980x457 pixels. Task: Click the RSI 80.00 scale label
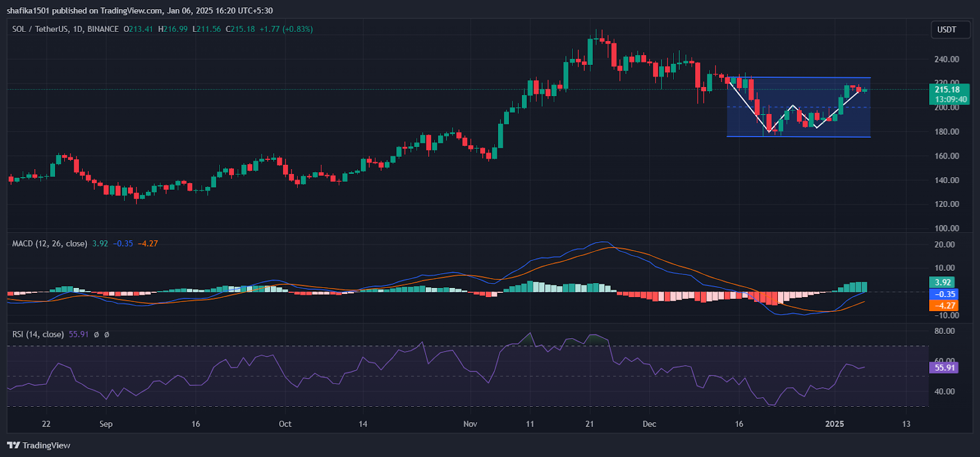tap(944, 331)
